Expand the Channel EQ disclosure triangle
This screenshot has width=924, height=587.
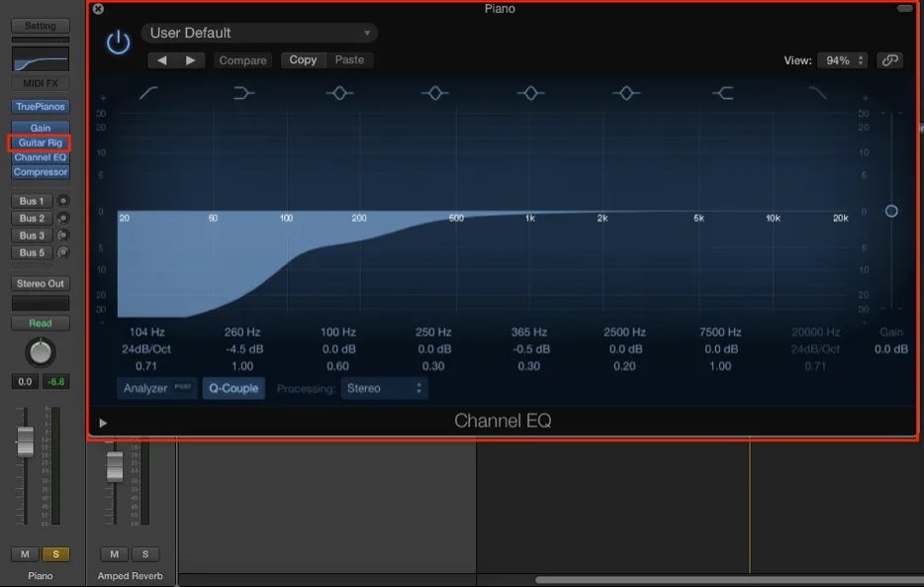pos(103,423)
